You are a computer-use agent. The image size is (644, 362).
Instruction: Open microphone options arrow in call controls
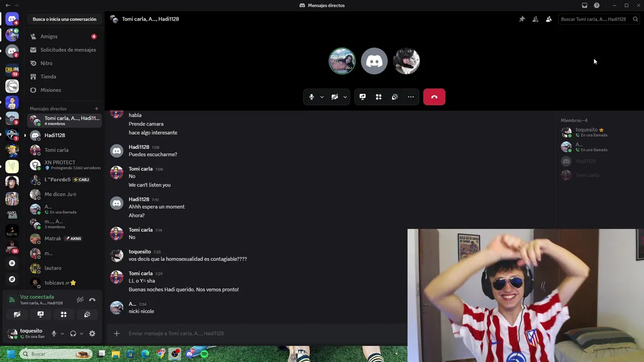[x=321, y=97]
